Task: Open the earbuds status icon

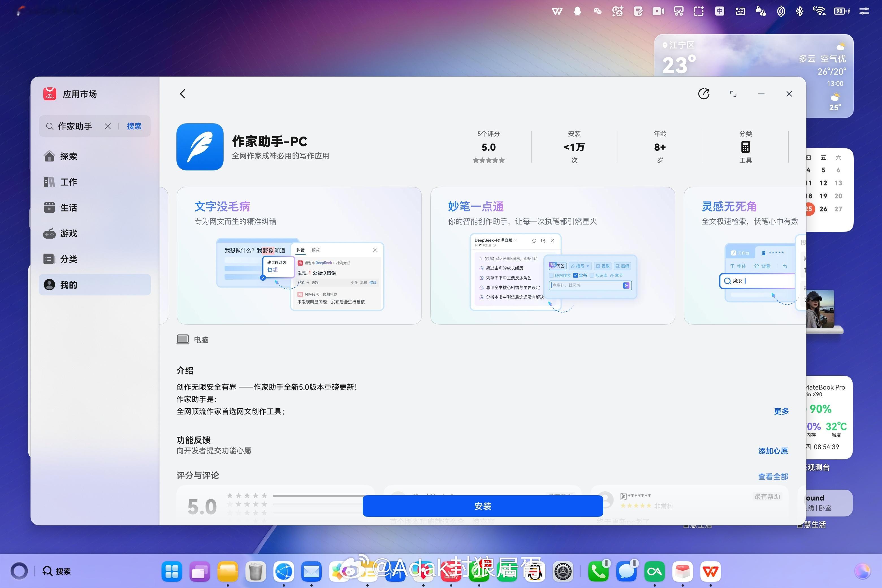Action: coord(760,11)
